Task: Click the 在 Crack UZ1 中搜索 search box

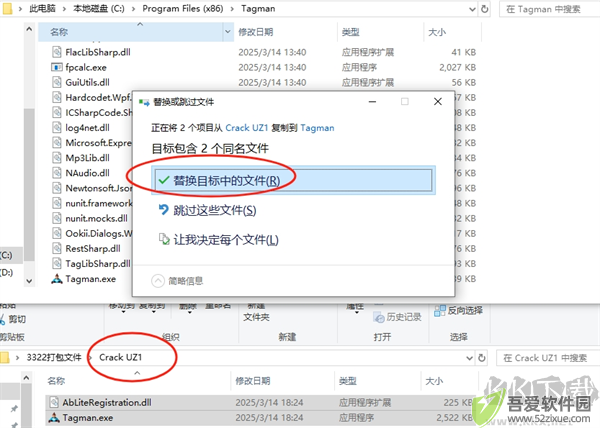Action: 547,358
